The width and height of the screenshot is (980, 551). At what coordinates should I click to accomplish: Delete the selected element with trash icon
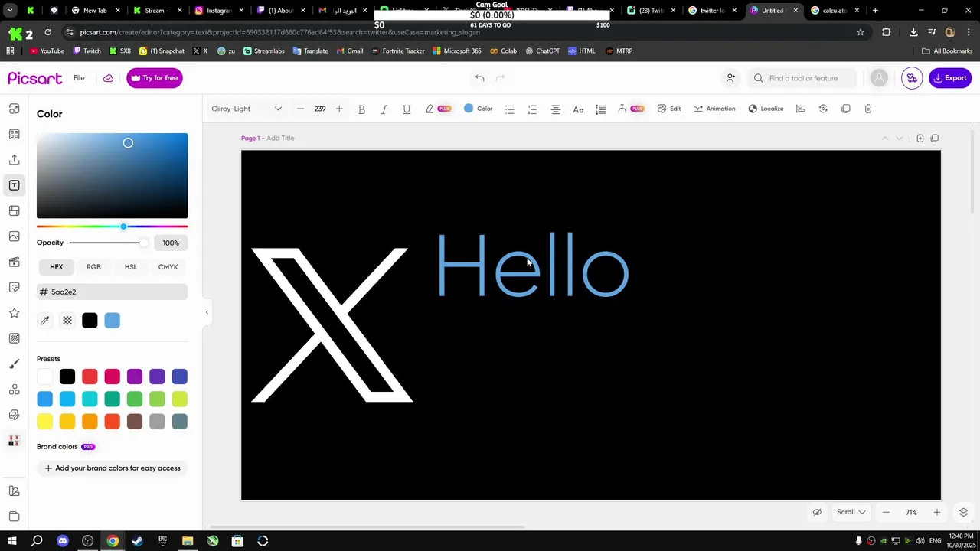(x=868, y=109)
